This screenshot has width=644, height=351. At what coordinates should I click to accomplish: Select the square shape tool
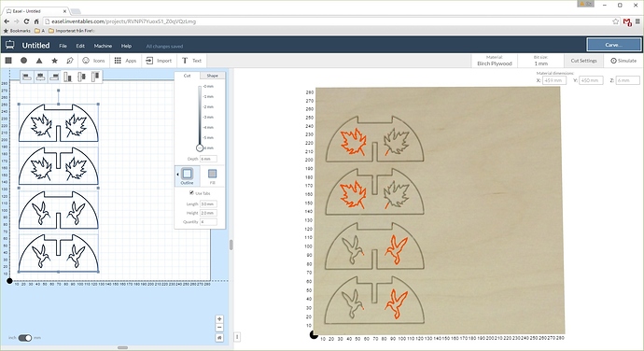tap(8, 61)
